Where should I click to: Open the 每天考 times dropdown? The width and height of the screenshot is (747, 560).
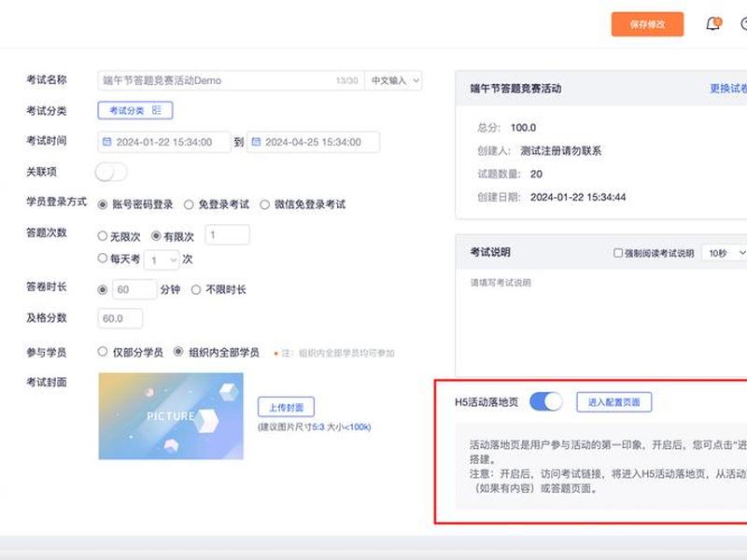(x=162, y=260)
